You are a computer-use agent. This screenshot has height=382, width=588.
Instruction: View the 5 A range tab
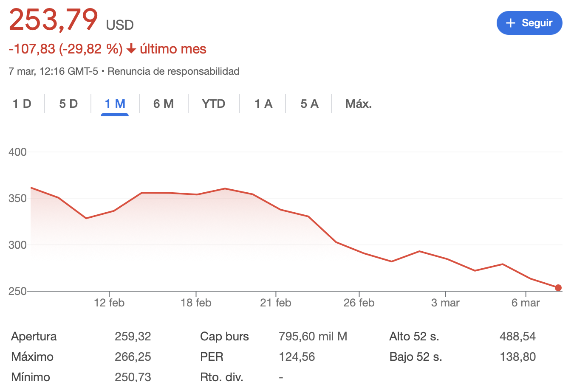[x=309, y=104]
